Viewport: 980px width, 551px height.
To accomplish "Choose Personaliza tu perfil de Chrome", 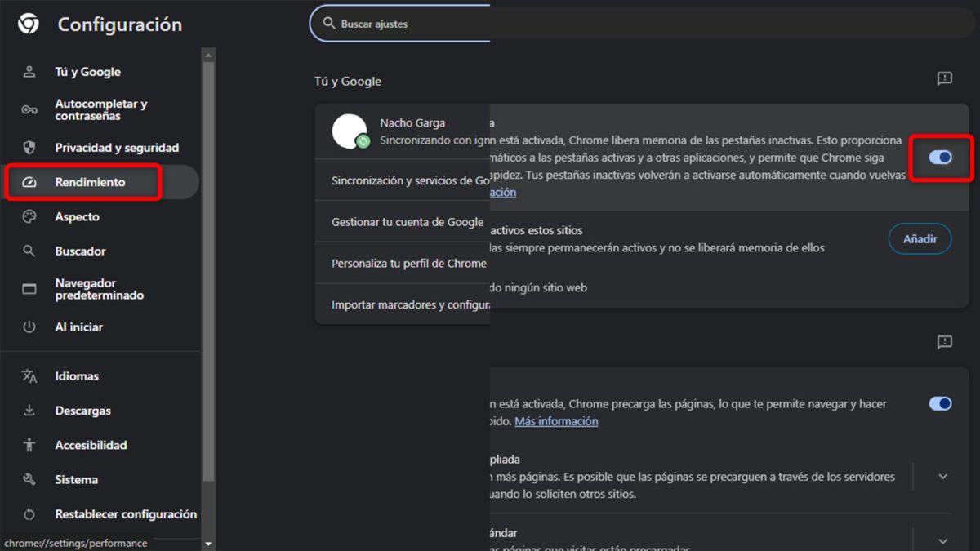I will pos(408,263).
